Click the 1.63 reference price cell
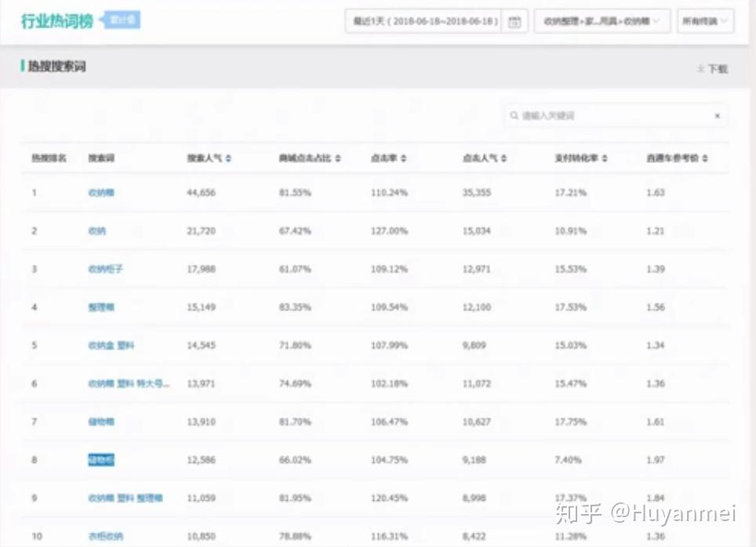The image size is (756, 547). (x=656, y=193)
